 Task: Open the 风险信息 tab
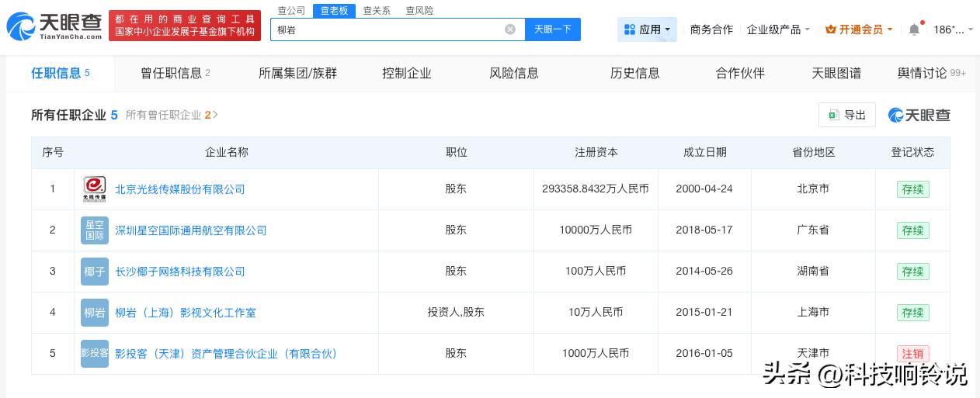(513, 73)
